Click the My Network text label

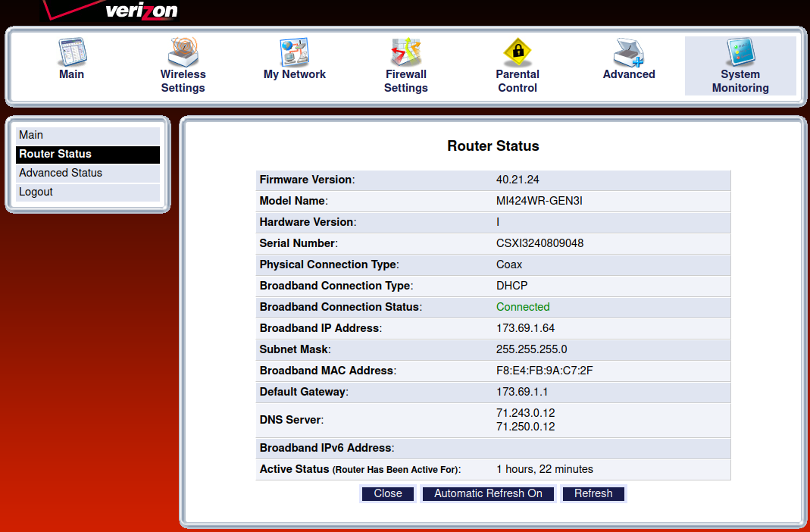click(x=294, y=74)
